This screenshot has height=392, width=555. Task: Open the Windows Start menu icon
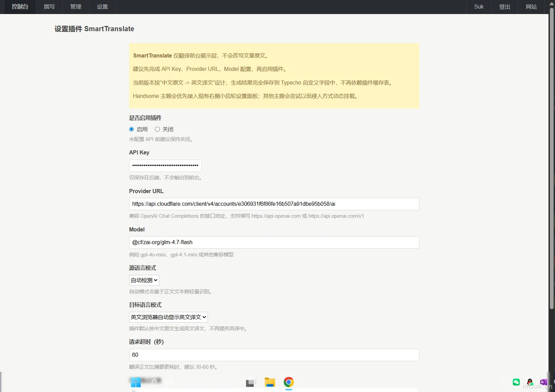click(136, 382)
